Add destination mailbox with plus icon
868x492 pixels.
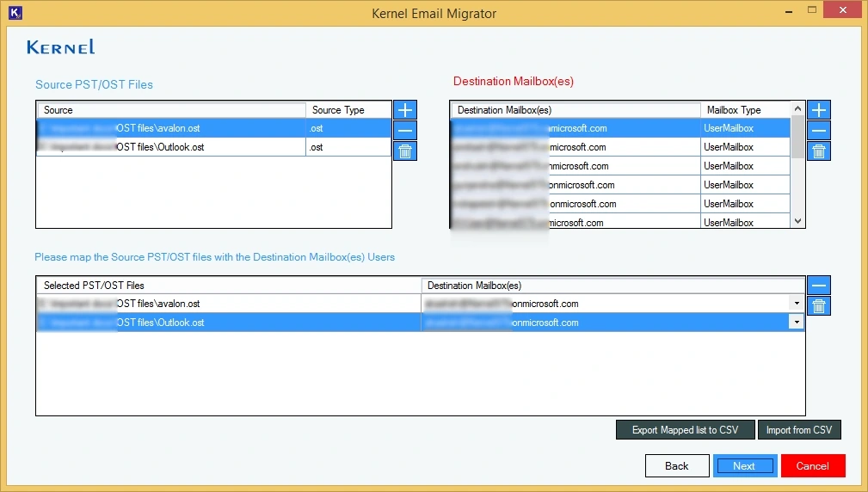click(x=819, y=109)
